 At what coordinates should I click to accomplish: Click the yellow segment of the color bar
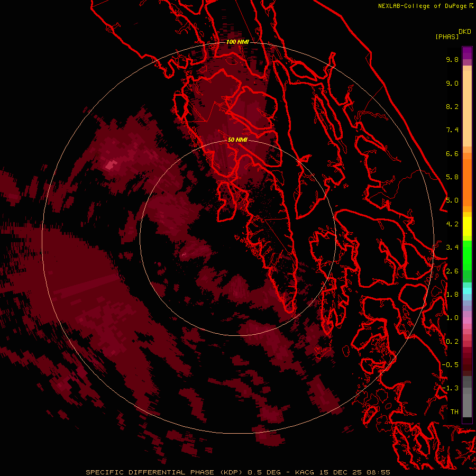click(467, 226)
